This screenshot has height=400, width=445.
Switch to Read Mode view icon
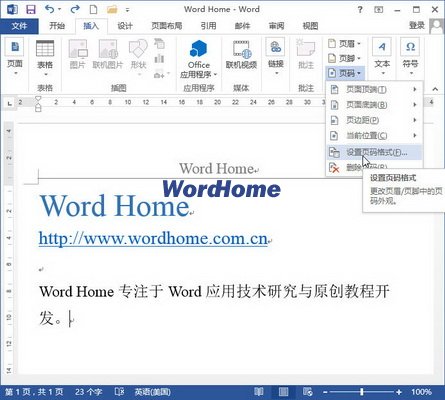tap(259, 392)
